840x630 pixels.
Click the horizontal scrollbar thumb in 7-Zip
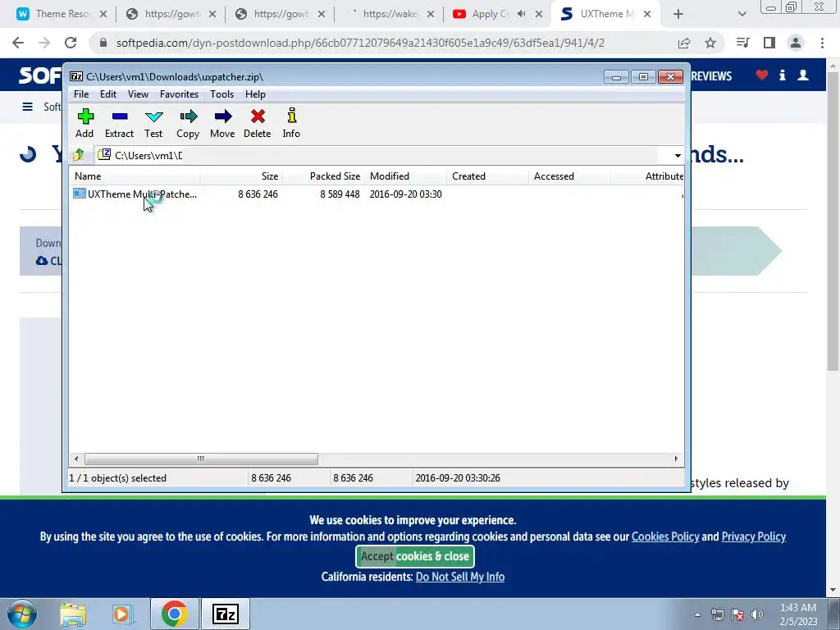click(x=201, y=459)
